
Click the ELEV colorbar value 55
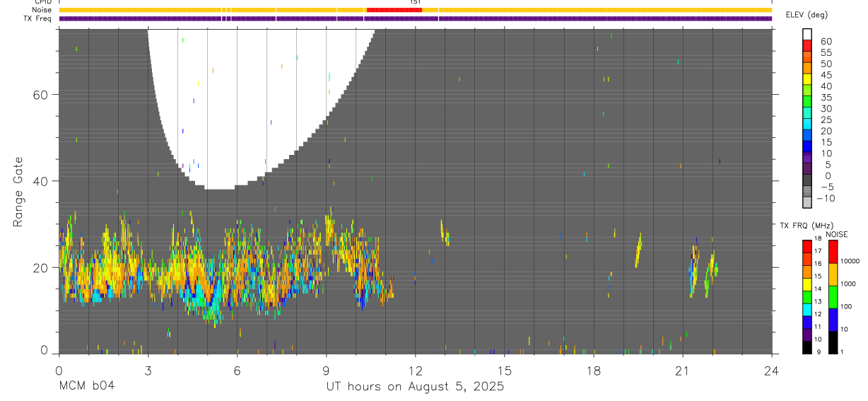click(826, 53)
